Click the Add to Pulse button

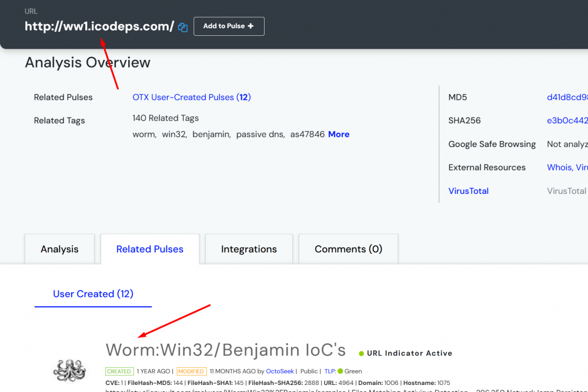click(229, 26)
